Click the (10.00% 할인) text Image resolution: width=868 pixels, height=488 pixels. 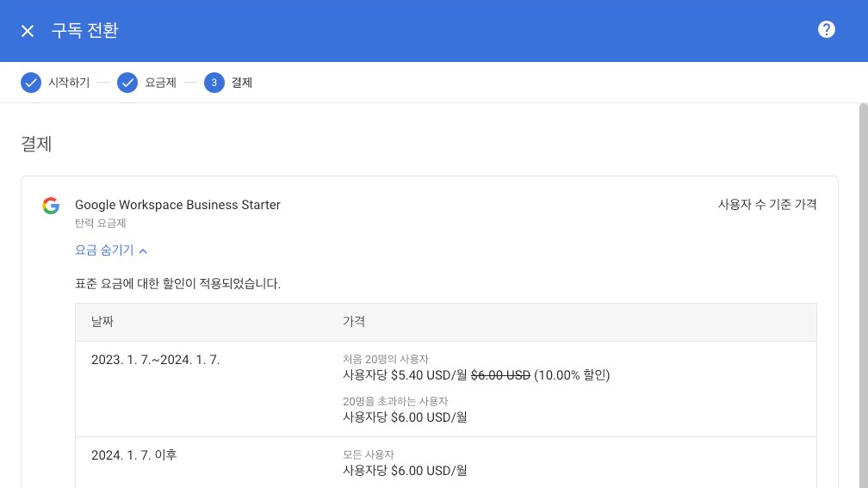572,375
